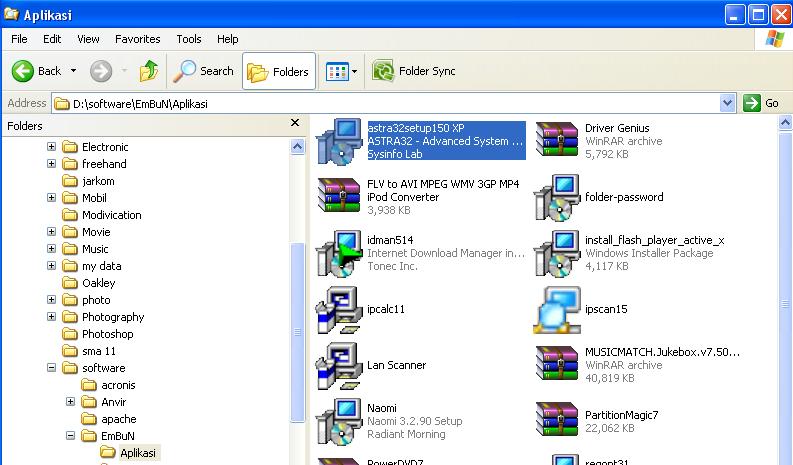This screenshot has height=465, width=793.
Task: Select Naomi installer icon
Action: click(x=339, y=421)
